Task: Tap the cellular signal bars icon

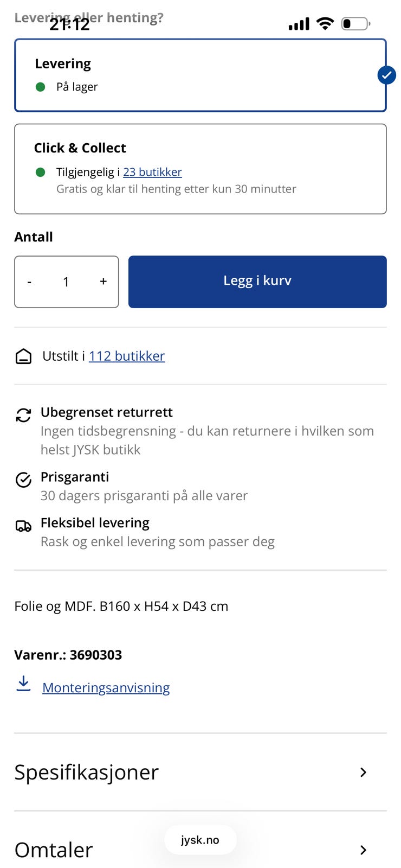Action: tap(299, 24)
